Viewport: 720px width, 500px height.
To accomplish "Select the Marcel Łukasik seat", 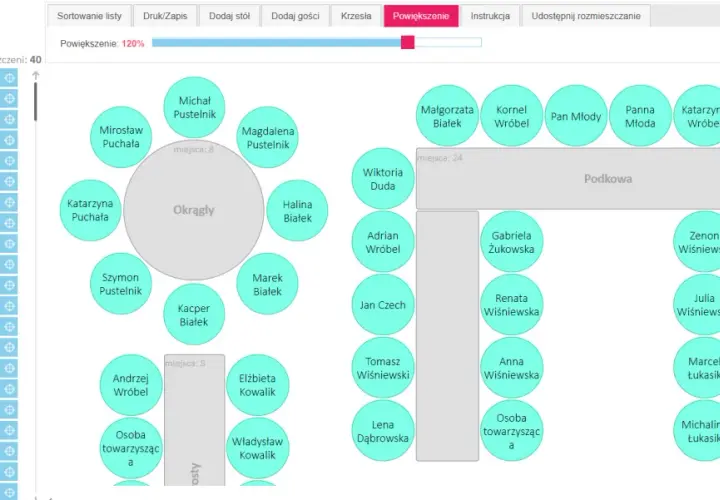I will point(699,368).
